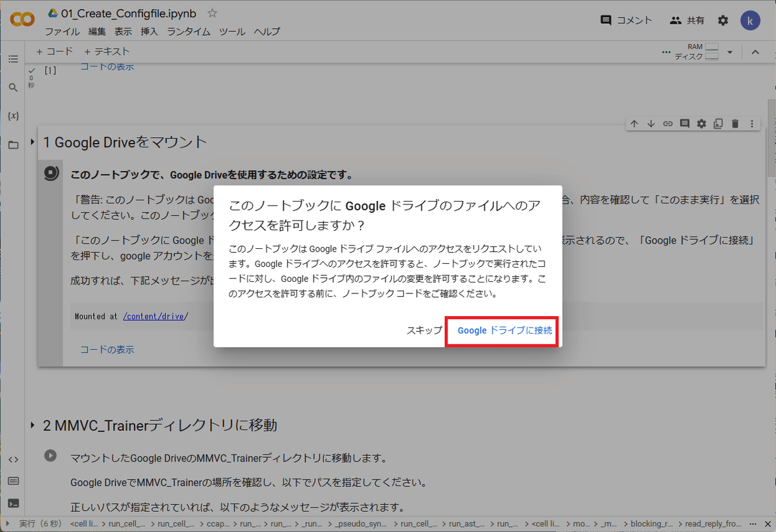
Task: Open the コメント panel
Action: (x=627, y=20)
